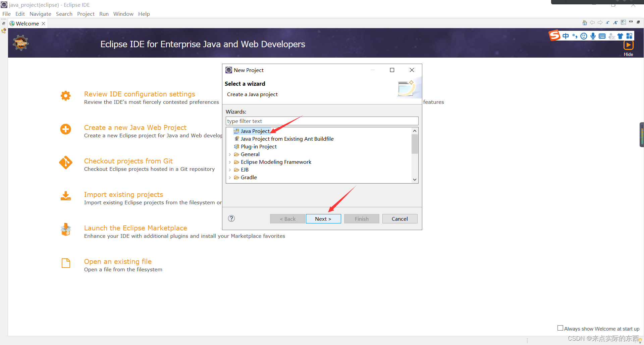Expand the EJB wizard category
The width and height of the screenshot is (644, 345).
click(230, 169)
